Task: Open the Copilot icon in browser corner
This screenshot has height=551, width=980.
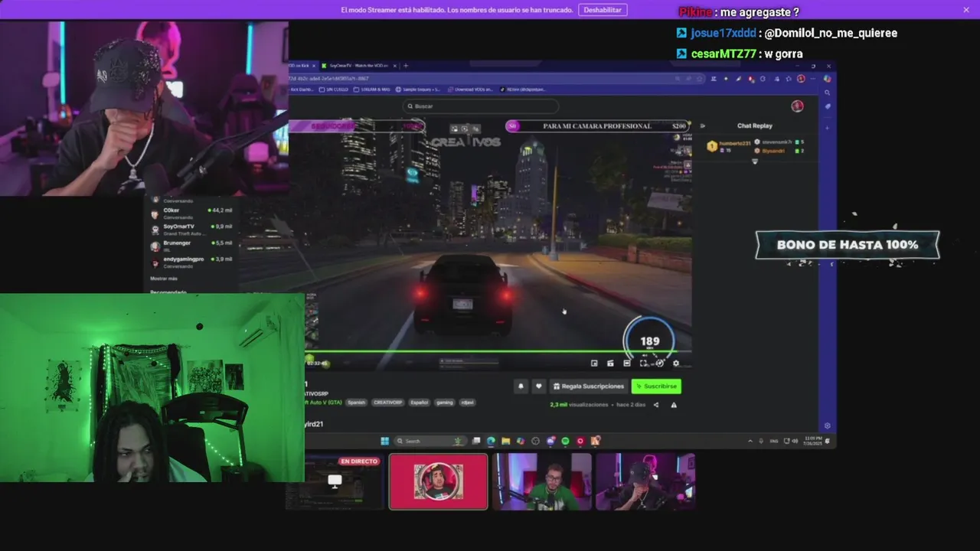Action: point(828,79)
